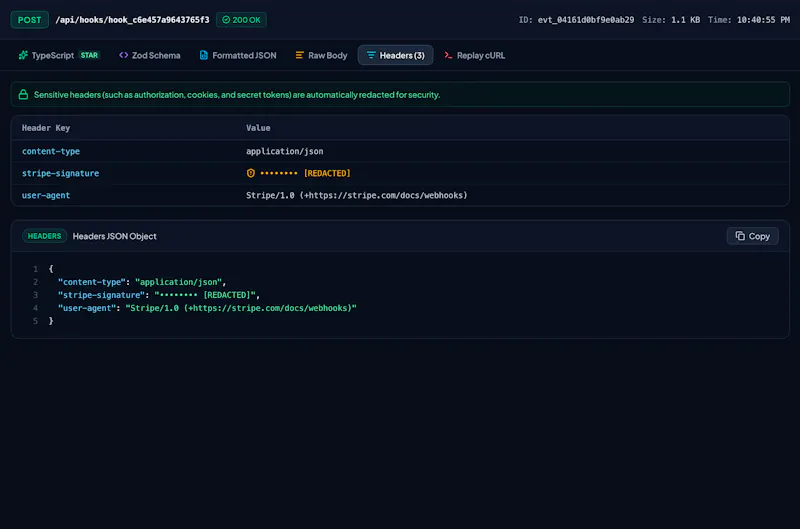Click the [REDACTED] value in the table
This screenshot has height=529, width=800.
point(327,173)
